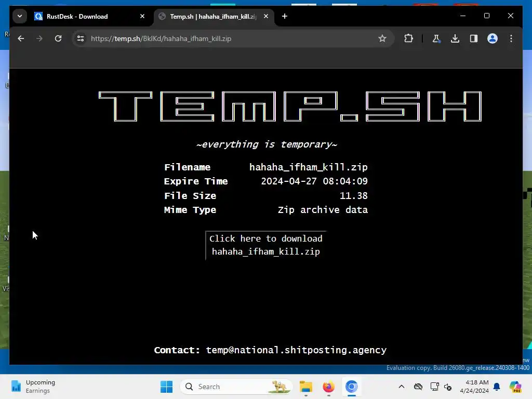Image resolution: width=532 pixels, height=399 pixels.
Task: Open the Extensions puzzle icon
Action: (x=408, y=38)
